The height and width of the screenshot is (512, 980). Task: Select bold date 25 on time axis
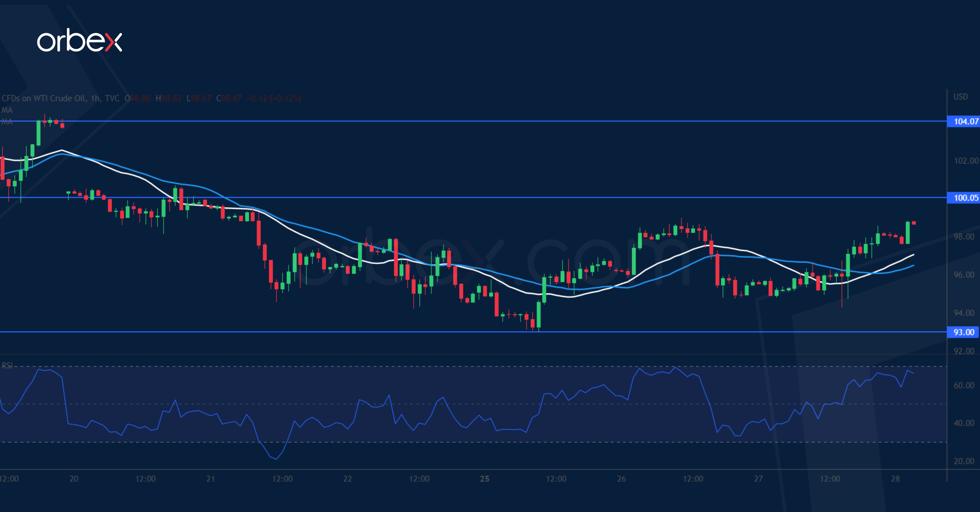pos(484,479)
